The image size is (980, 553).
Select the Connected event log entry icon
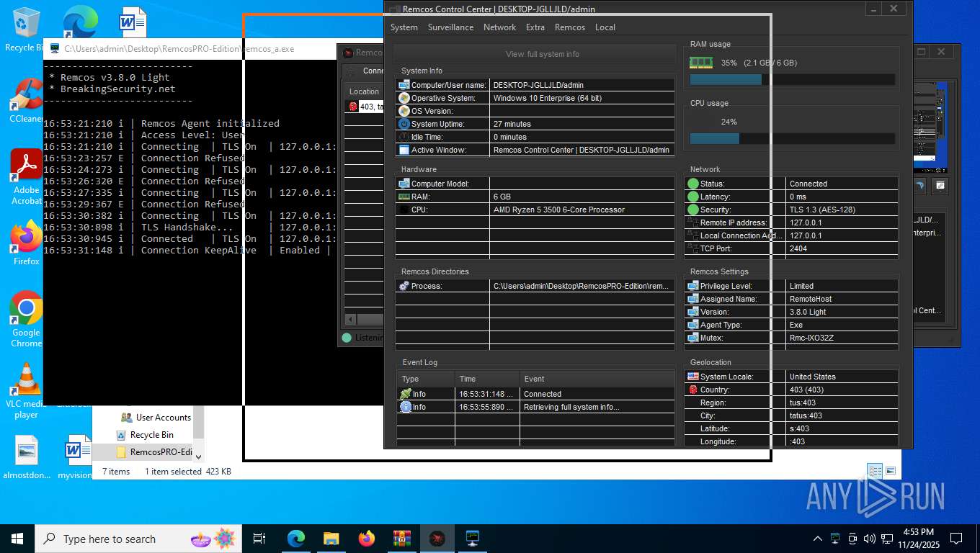(x=406, y=394)
